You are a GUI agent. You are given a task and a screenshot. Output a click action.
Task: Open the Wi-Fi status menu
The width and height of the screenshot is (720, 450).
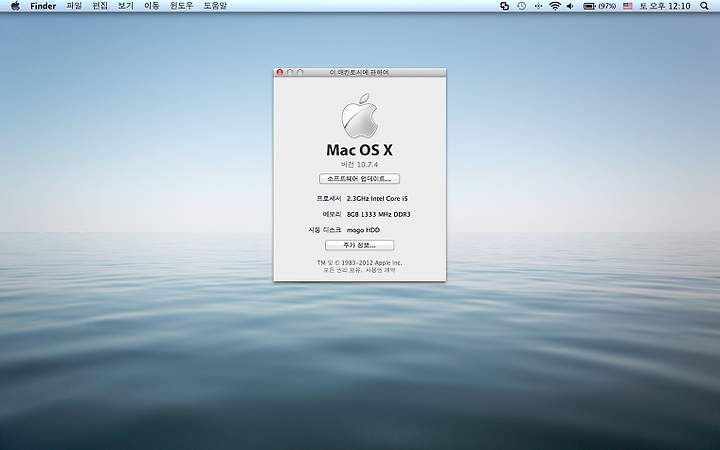coord(555,6)
